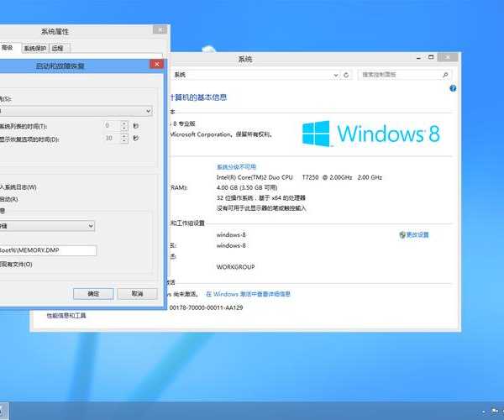504x420 pixels.
Task: Open the default operating system dropdown
Action: (x=148, y=111)
